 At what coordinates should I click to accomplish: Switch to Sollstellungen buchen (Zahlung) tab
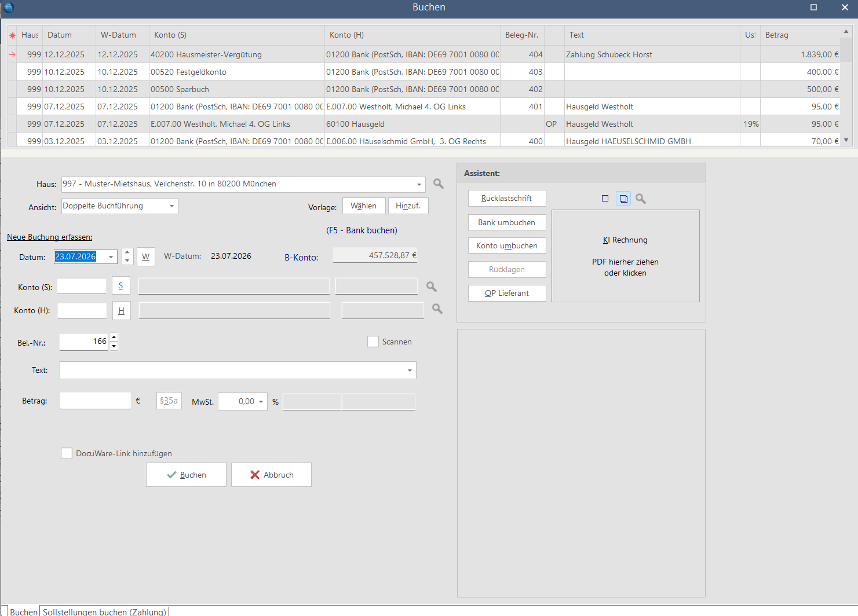pos(104,611)
